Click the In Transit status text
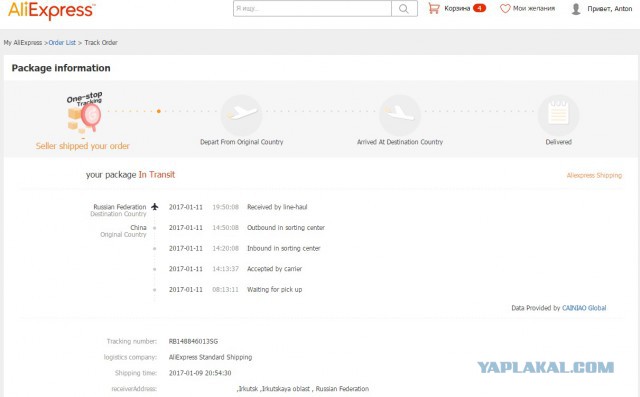Screen dimensions: 640x397 coord(157,175)
